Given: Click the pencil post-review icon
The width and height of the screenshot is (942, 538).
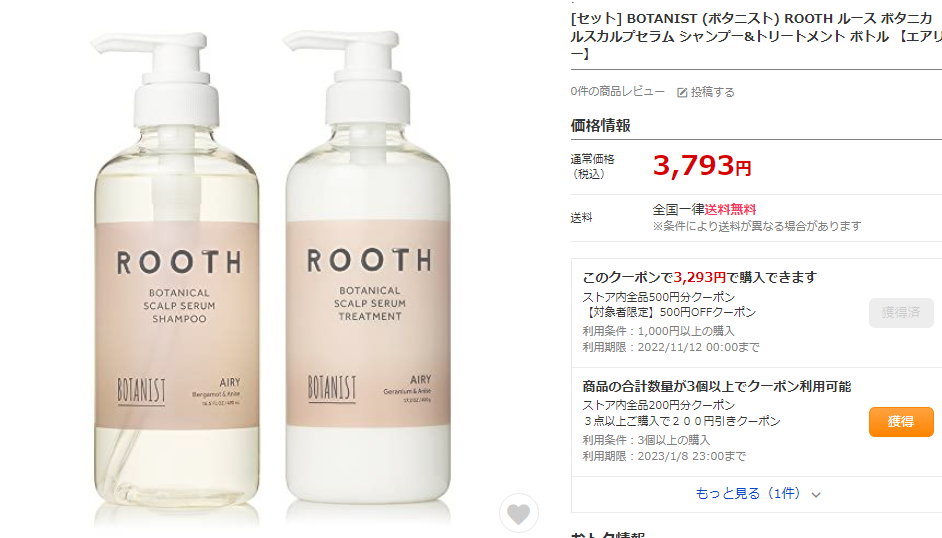Looking at the screenshot, I should [x=682, y=92].
